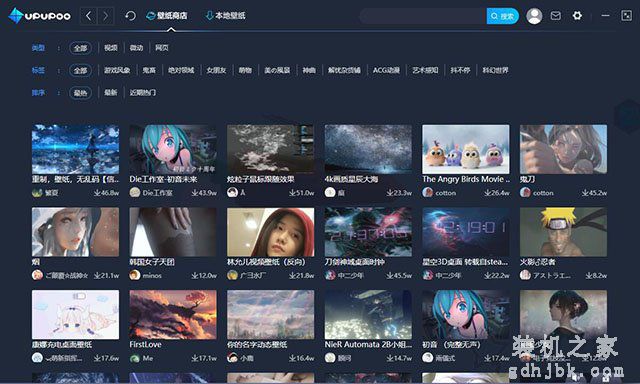Filter by the 科幻世界 tag

click(x=495, y=71)
